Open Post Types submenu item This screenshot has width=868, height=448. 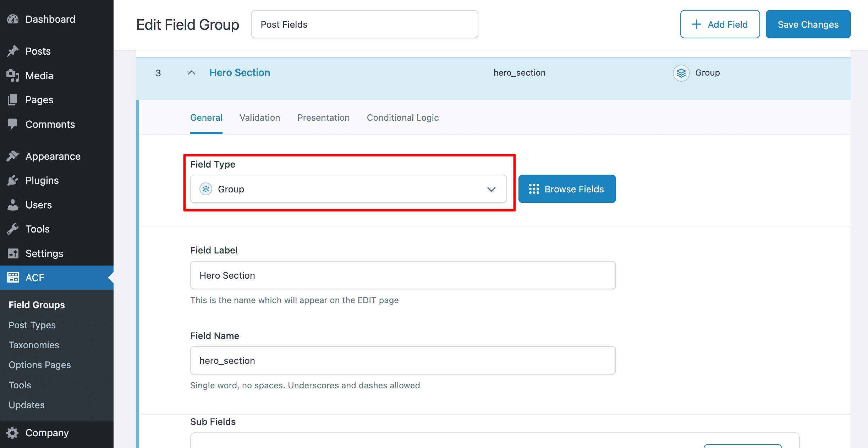click(x=32, y=325)
